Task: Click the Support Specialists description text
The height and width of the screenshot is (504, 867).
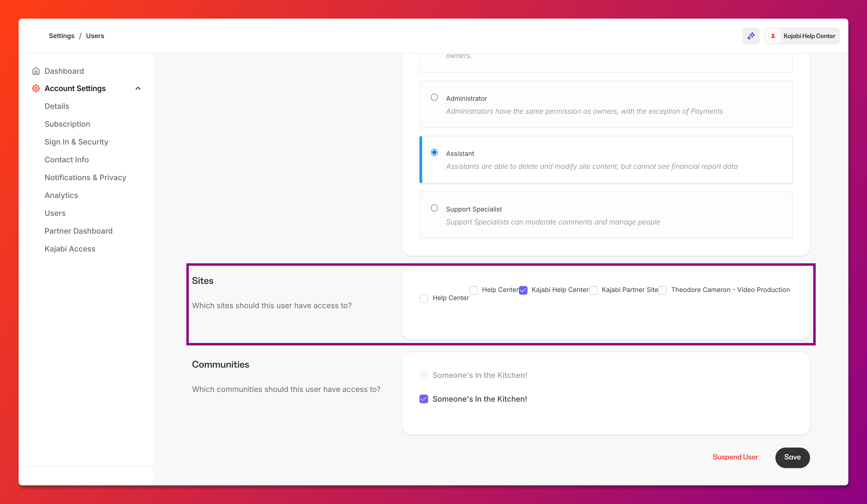Action: pyautogui.click(x=553, y=222)
